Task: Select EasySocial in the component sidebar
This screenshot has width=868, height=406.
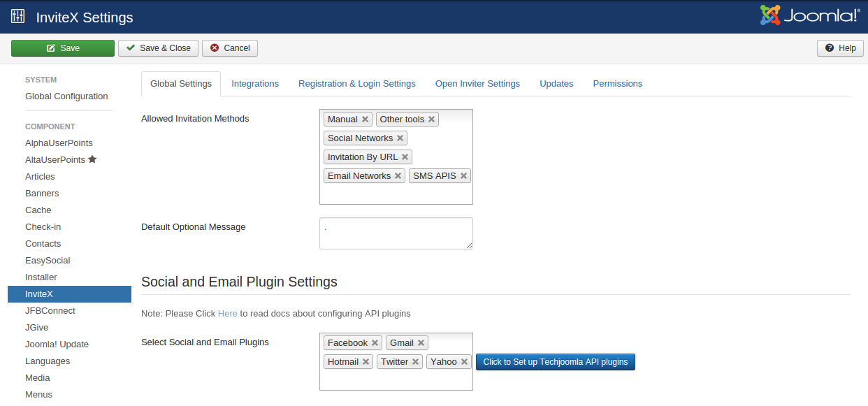Action: point(48,261)
